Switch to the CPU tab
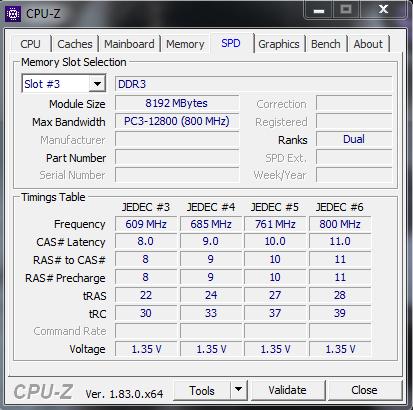This screenshot has height=410, width=413. 31,44
